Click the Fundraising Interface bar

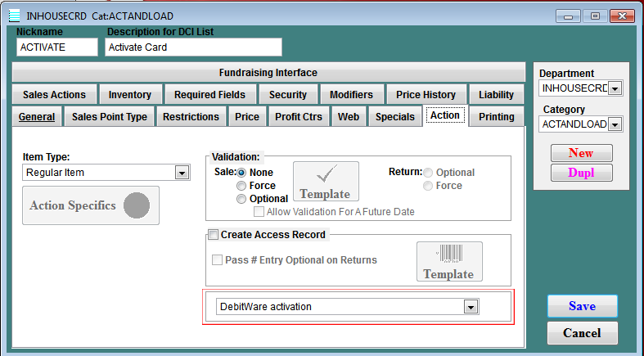[268, 73]
